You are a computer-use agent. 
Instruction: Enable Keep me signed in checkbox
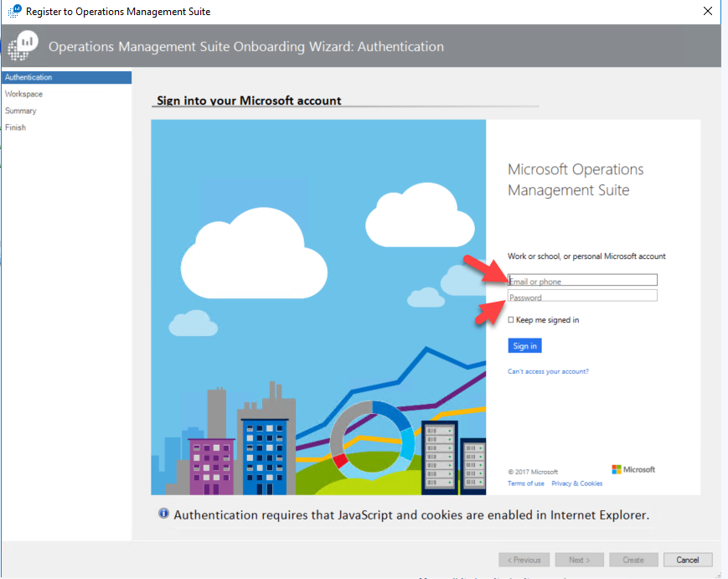[x=511, y=320]
